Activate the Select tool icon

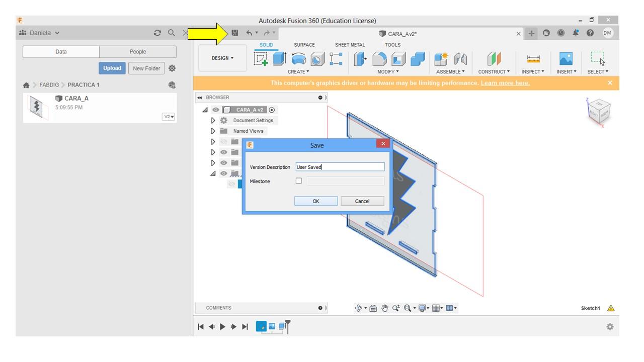point(598,59)
